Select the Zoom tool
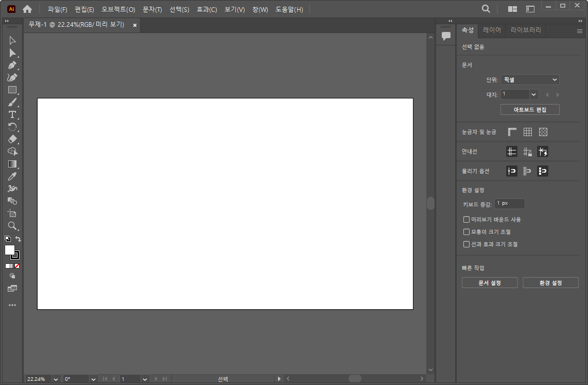The image size is (588, 385). pyautogui.click(x=12, y=226)
